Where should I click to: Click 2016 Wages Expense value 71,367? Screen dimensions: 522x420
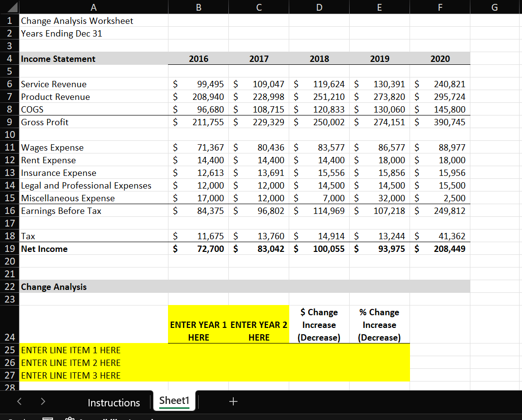coord(198,147)
